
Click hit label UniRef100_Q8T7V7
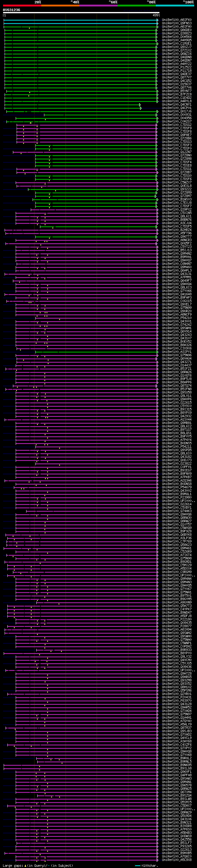176,77
